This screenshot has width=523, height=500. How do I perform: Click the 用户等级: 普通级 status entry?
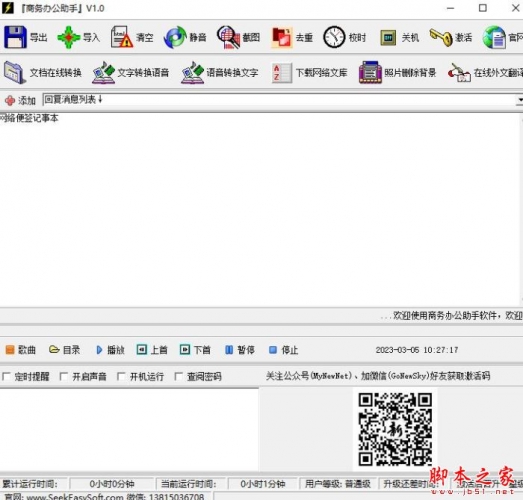pyautogui.click(x=338, y=484)
